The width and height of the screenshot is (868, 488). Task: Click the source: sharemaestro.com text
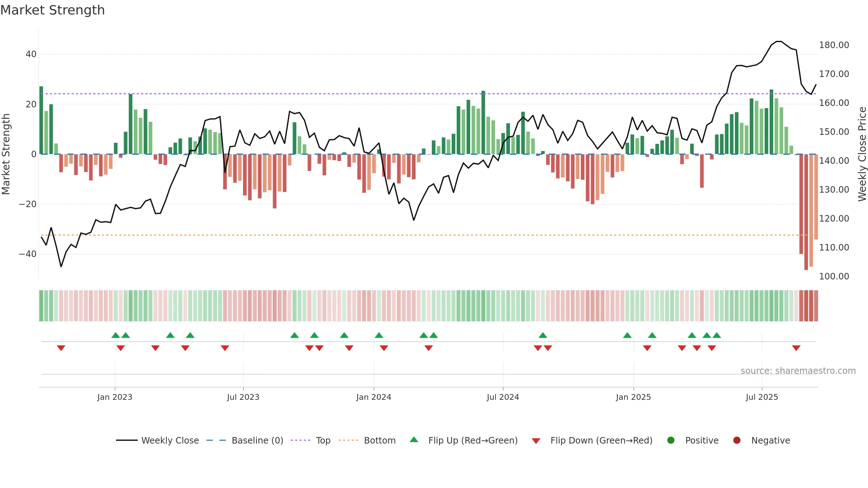tap(798, 371)
